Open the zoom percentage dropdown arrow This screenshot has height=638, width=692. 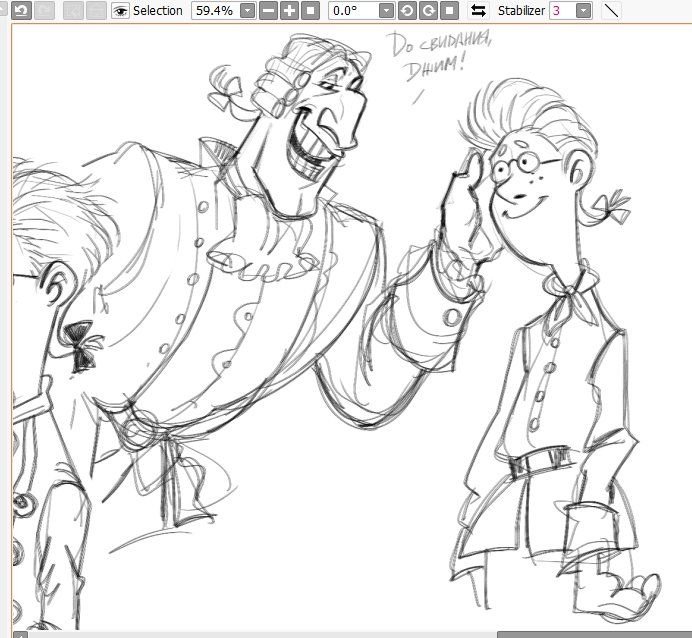point(247,10)
